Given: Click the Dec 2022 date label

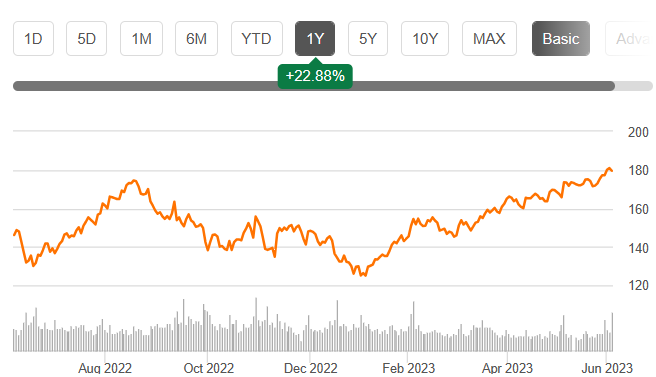Looking at the screenshot, I should tap(310, 368).
